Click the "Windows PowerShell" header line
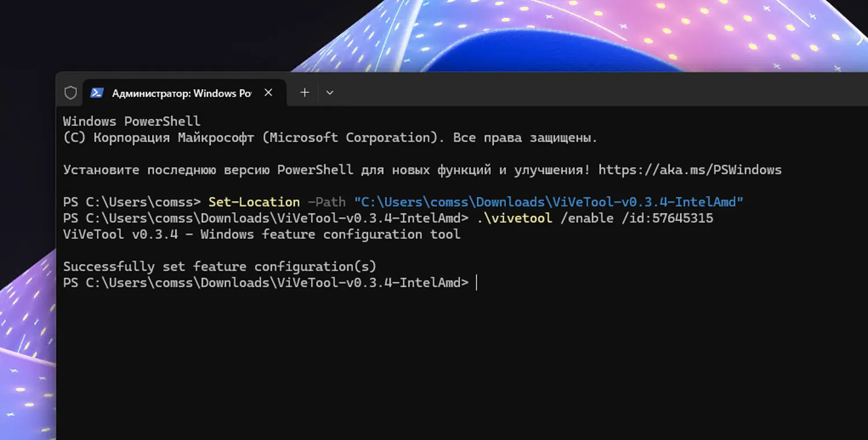868x440 pixels. [x=131, y=121]
